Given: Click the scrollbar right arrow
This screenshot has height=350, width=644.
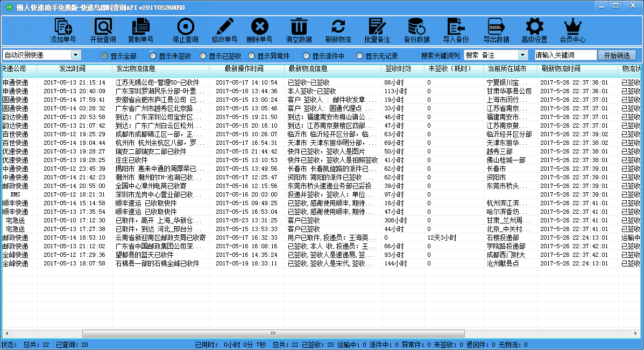Looking at the screenshot, I should (x=636, y=333).
